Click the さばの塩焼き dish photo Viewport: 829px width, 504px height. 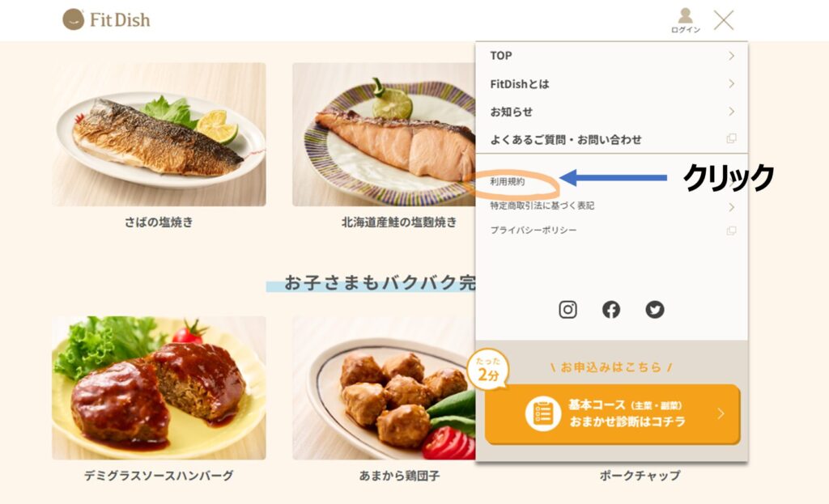(x=159, y=134)
